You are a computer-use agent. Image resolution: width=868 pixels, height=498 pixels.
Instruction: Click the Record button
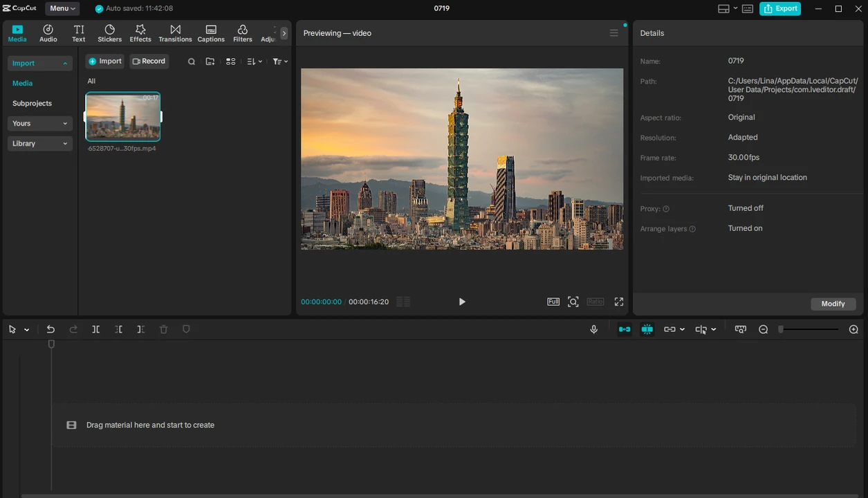coord(149,62)
